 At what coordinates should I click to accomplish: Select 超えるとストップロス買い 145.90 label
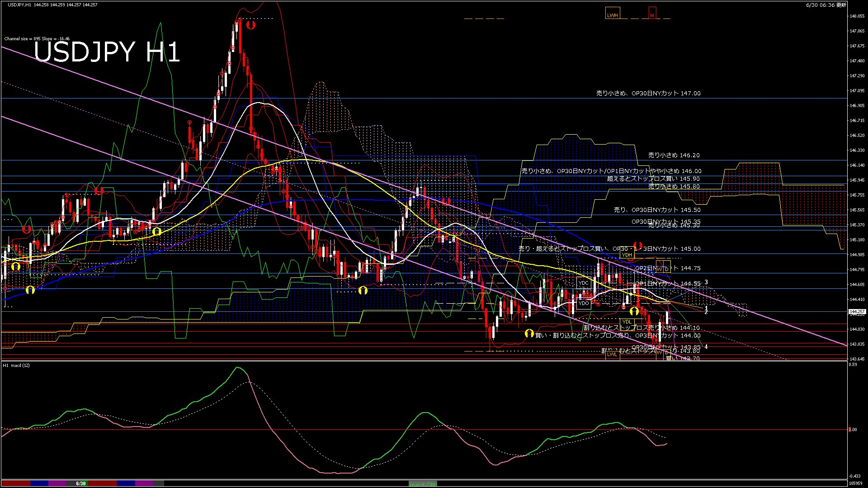653,179
